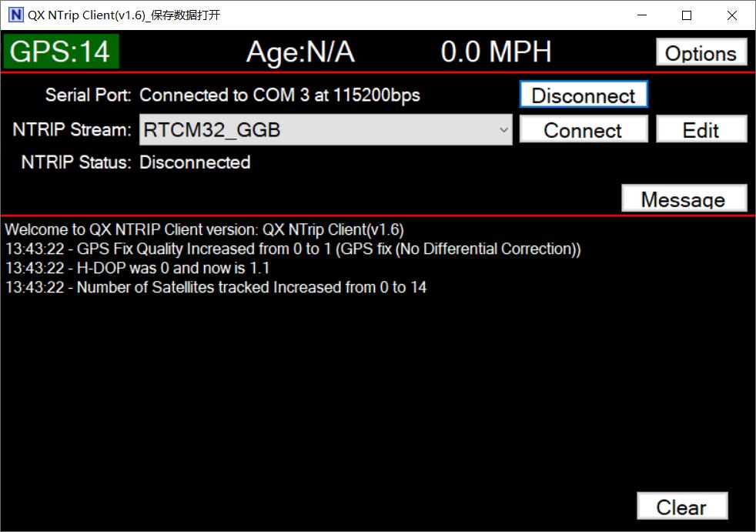Click the 'Serial Port:' label
The width and height of the screenshot is (756, 532).
coord(89,95)
